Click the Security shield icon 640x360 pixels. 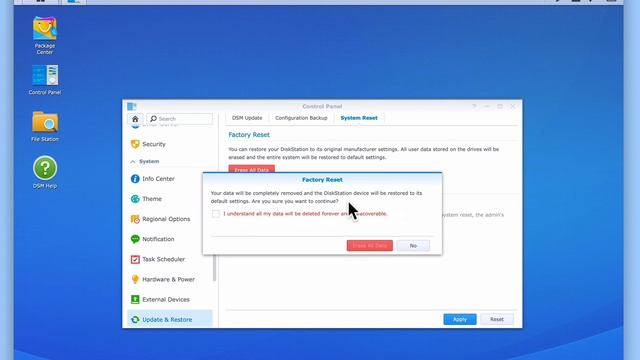click(x=135, y=144)
